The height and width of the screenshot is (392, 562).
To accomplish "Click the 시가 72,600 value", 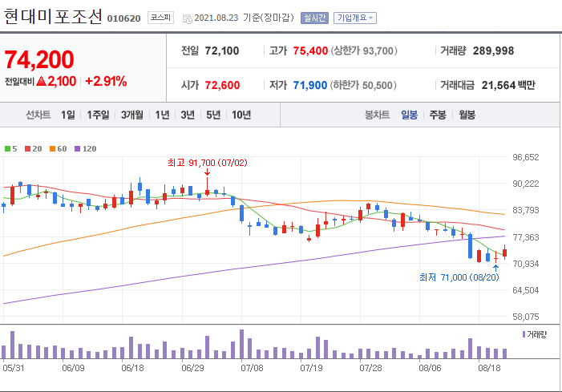I will click(x=222, y=85).
